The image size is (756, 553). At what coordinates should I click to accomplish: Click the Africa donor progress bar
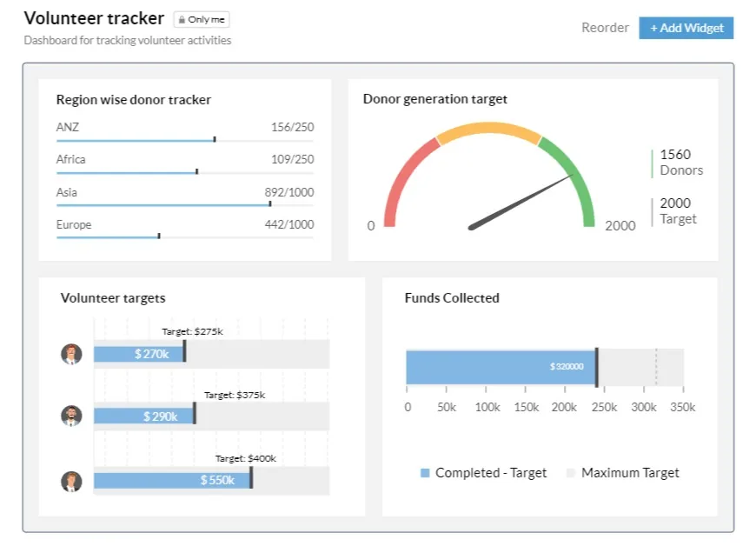point(185,172)
